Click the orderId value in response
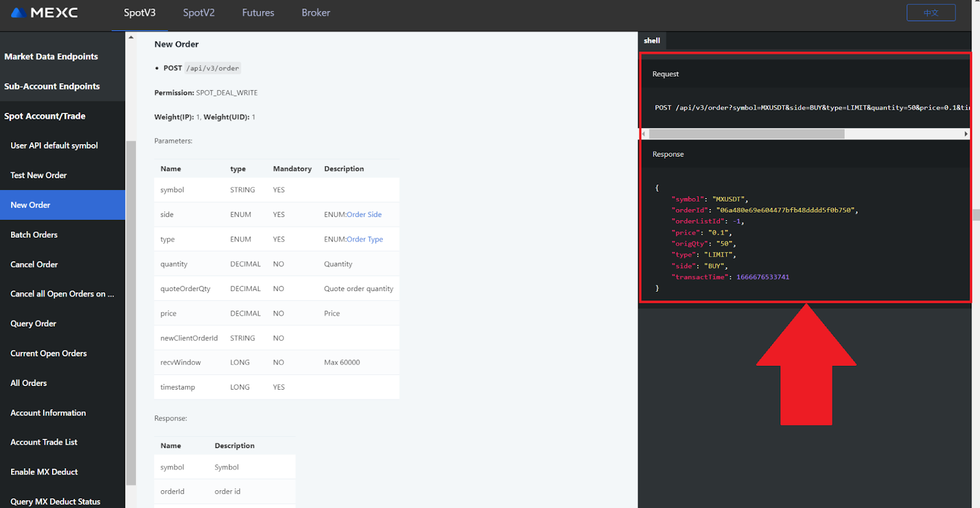The image size is (980, 508). pos(786,210)
